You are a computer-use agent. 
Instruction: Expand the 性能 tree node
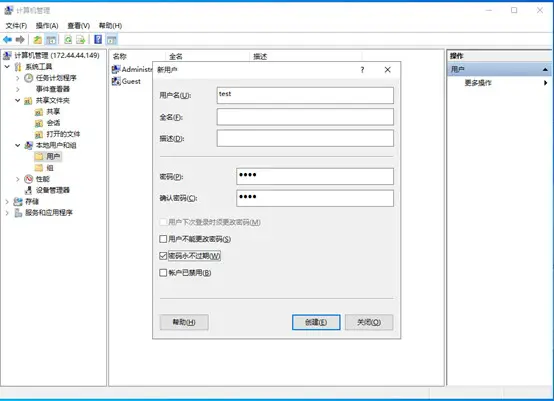pos(18,179)
